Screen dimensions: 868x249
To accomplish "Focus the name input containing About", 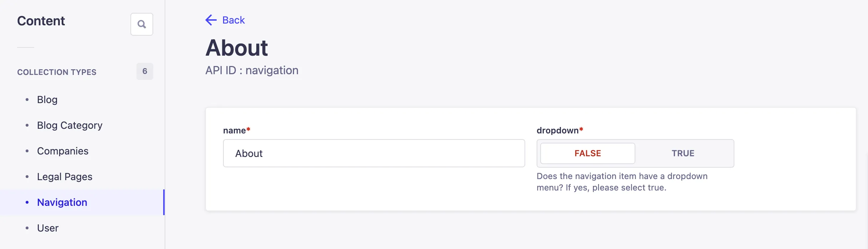I will 374,153.
